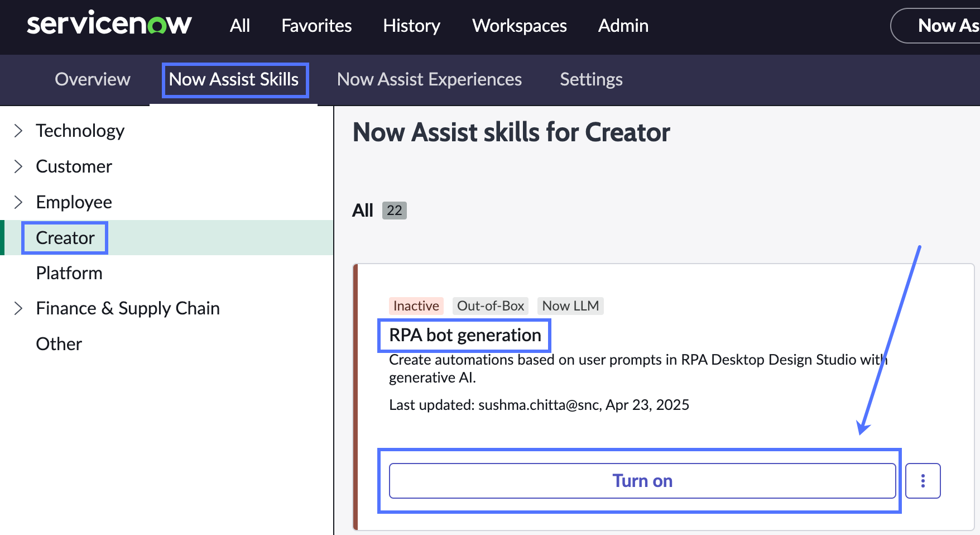Viewport: 980px width, 535px height.
Task: Expand the Technology category
Action: [18, 131]
